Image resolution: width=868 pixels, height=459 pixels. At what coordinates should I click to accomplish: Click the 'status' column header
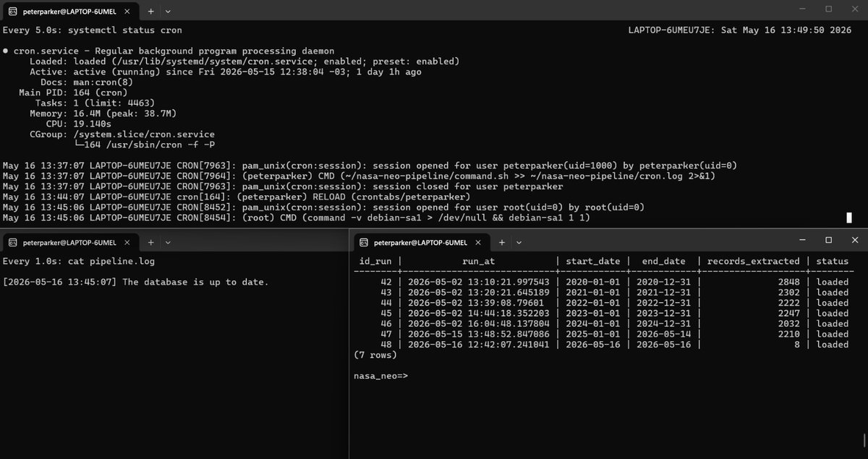coord(833,261)
